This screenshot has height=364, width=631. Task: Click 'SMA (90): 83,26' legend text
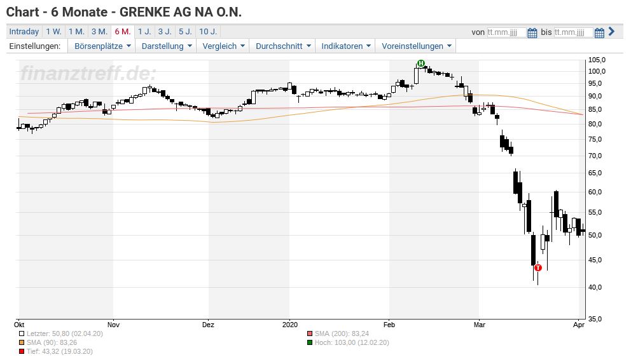[52, 342]
